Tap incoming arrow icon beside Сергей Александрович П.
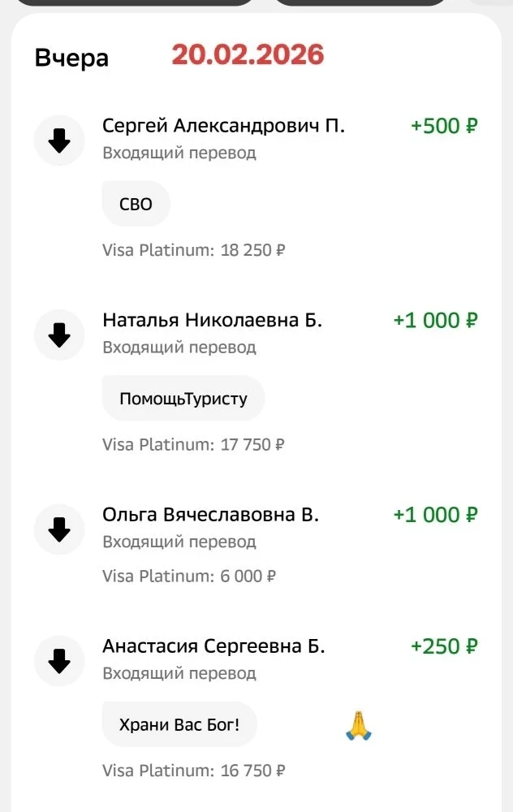This screenshot has height=812, width=513. click(x=59, y=141)
